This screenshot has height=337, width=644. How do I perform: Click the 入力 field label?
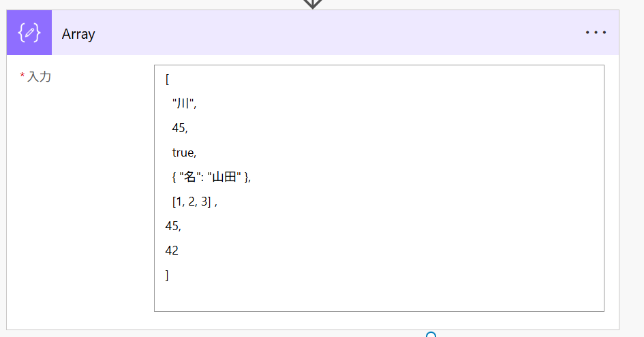point(40,77)
